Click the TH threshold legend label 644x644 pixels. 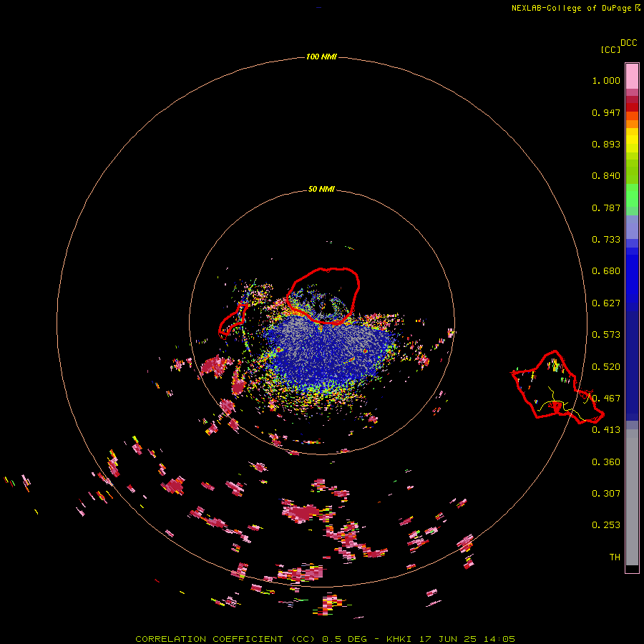[615, 557]
